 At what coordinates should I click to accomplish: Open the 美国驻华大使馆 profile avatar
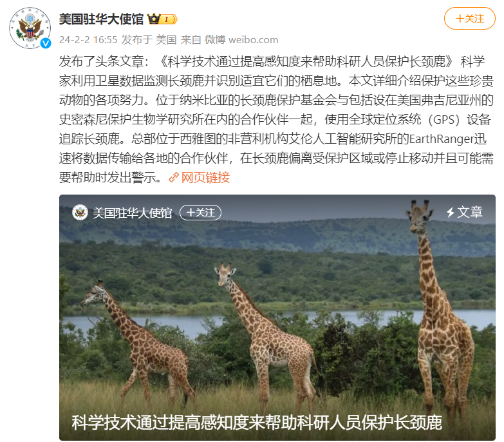tap(30, 28)
